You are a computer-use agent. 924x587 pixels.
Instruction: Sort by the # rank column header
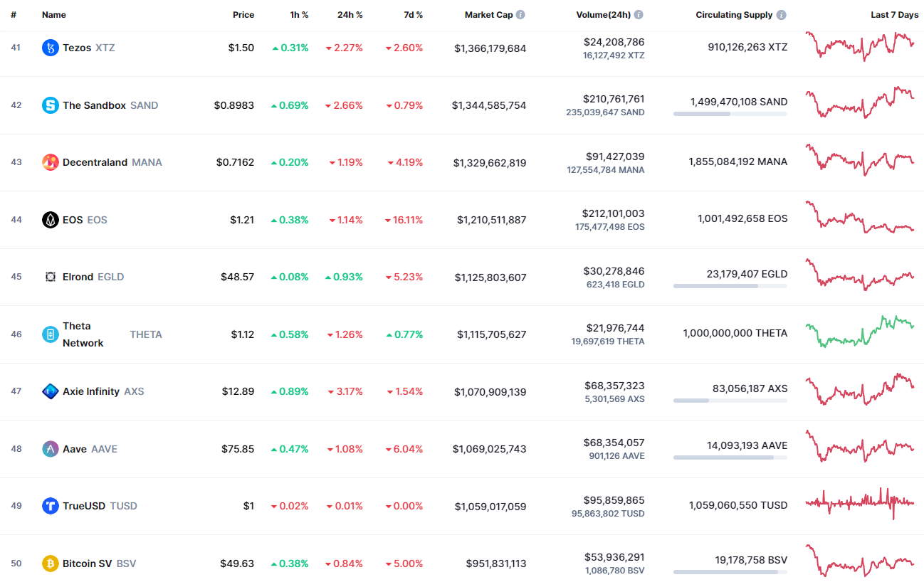(x=14, y=15)
